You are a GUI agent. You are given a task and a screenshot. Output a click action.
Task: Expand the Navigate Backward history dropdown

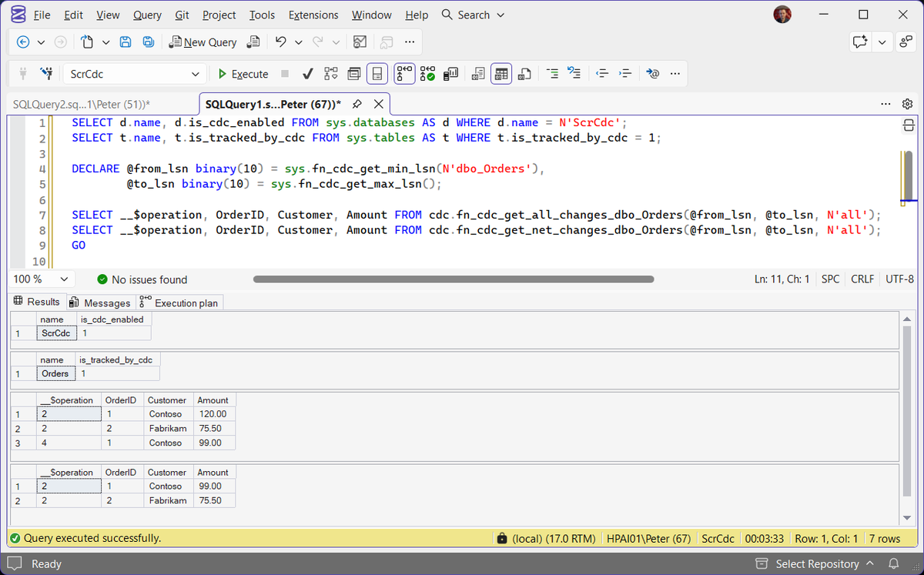pos(41,42)
